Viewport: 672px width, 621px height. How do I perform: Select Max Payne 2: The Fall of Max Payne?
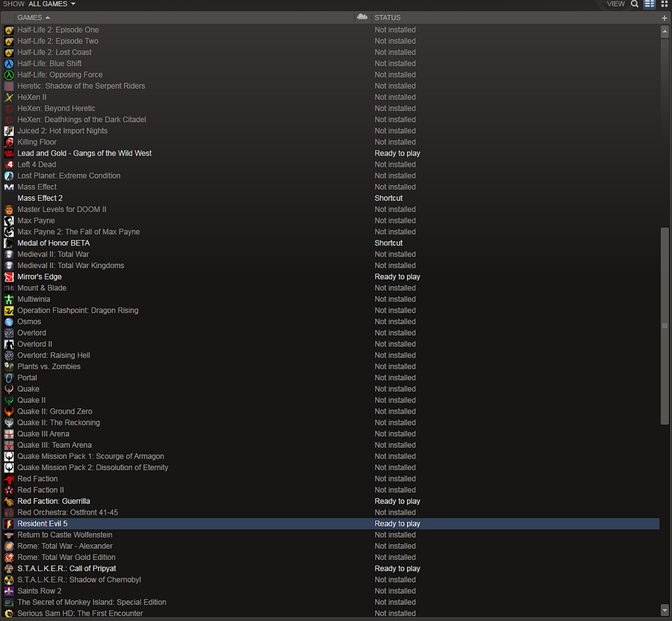pyautogui.click(x=79, y=232)
